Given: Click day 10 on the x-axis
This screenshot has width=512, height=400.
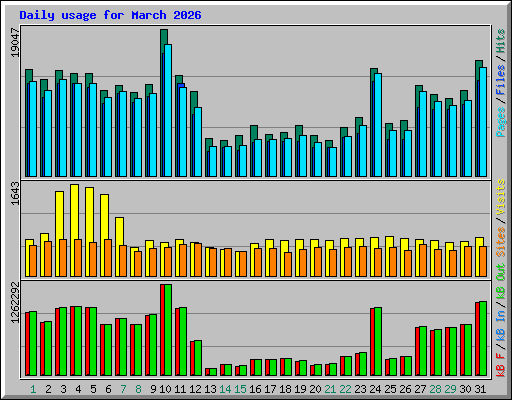Looking at the screenshot, I should pos(165,389).
